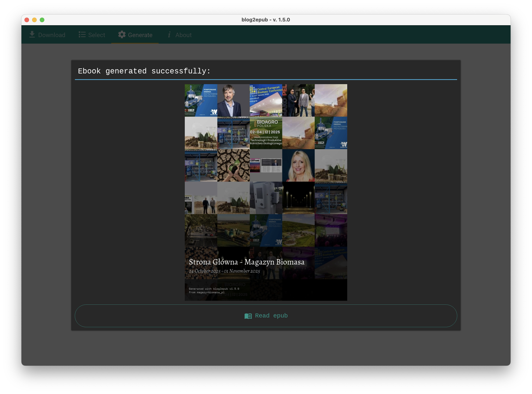This screenshot has height=394, width=532.
Task: Open the Generate tab
Action: click(x=135, y=35)
